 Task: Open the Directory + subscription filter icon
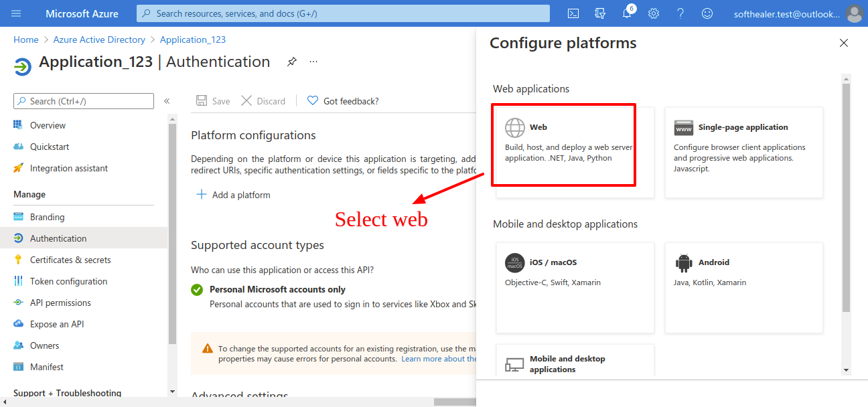[600, 13]
